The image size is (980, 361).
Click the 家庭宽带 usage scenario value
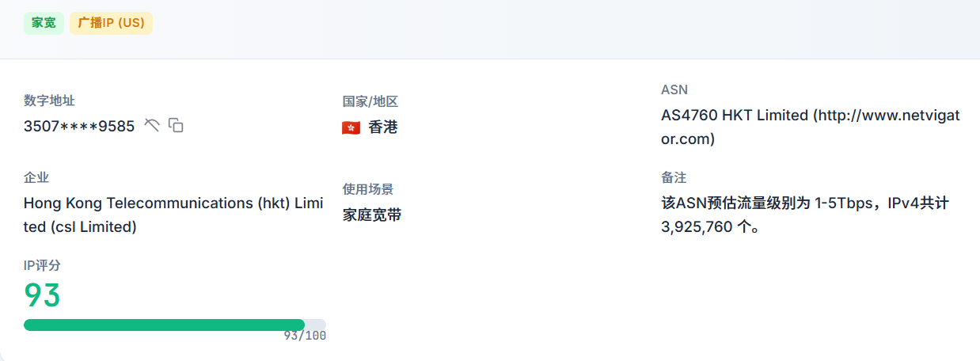tap(372, 215)
